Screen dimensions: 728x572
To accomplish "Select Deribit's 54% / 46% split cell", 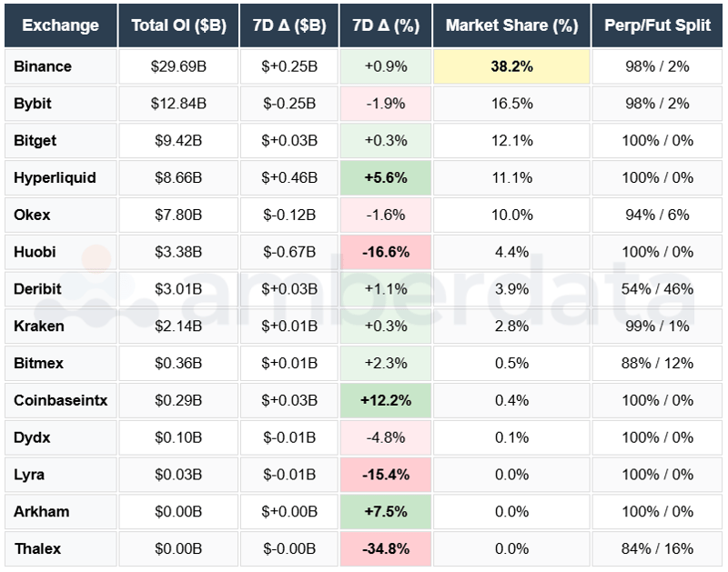I will [658, 288].
